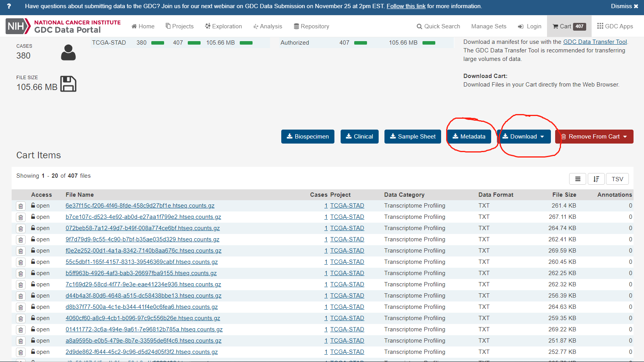Open the GDC Data Transfer Tool link
Viewport: 644px width, 362px height.
click(x=595, y=42)
